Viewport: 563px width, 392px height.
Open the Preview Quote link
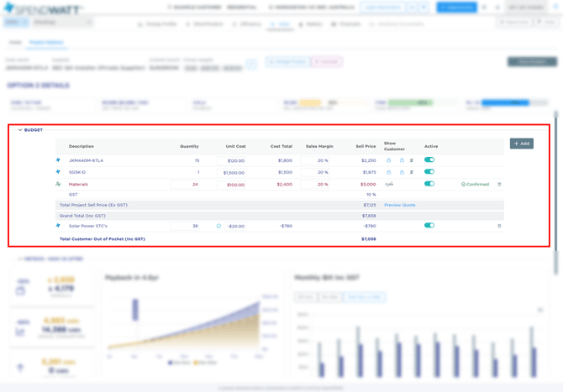(x=400, y=205)
